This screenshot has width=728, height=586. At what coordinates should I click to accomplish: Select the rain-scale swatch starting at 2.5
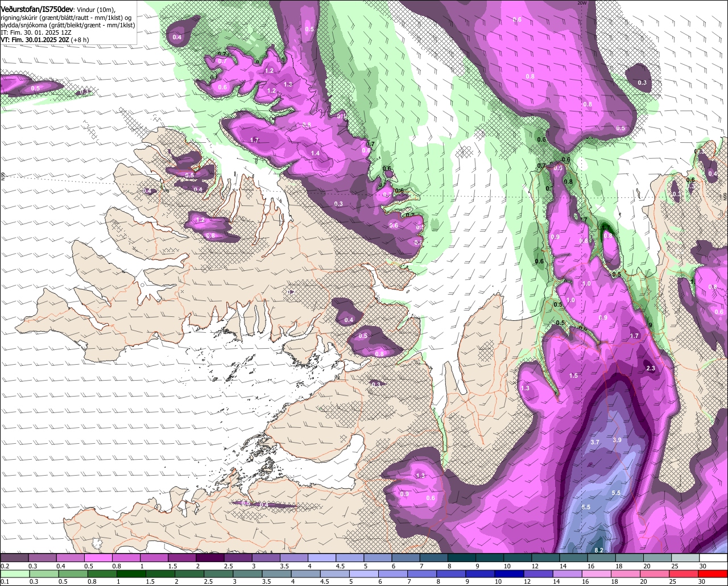point(218,573)
